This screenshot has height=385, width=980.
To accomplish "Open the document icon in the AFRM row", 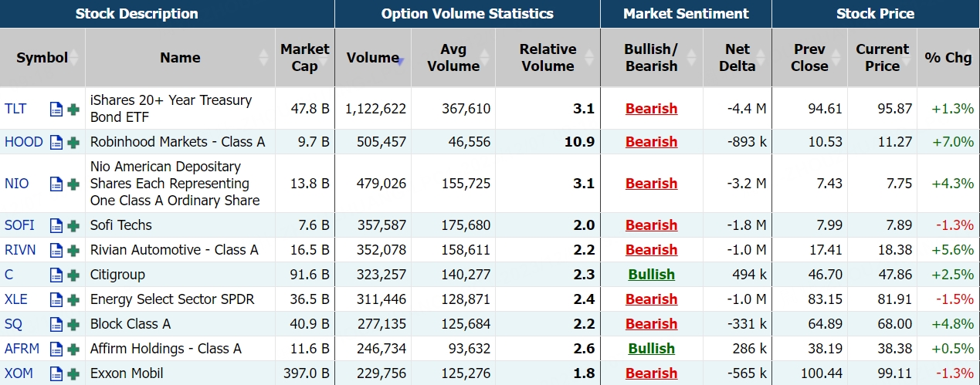I will pos(56,349).
